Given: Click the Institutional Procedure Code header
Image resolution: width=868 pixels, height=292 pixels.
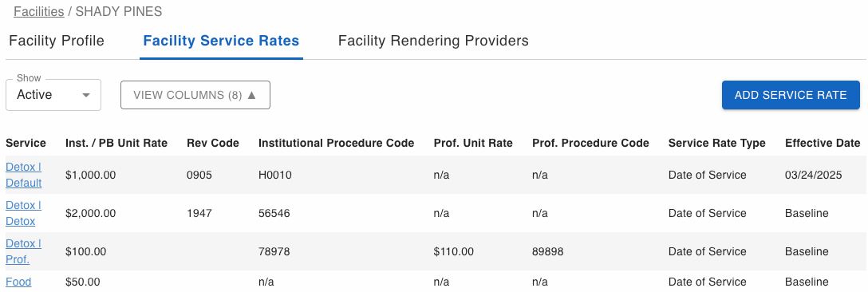Looking at the screenshot, I should tap(336, 143).
